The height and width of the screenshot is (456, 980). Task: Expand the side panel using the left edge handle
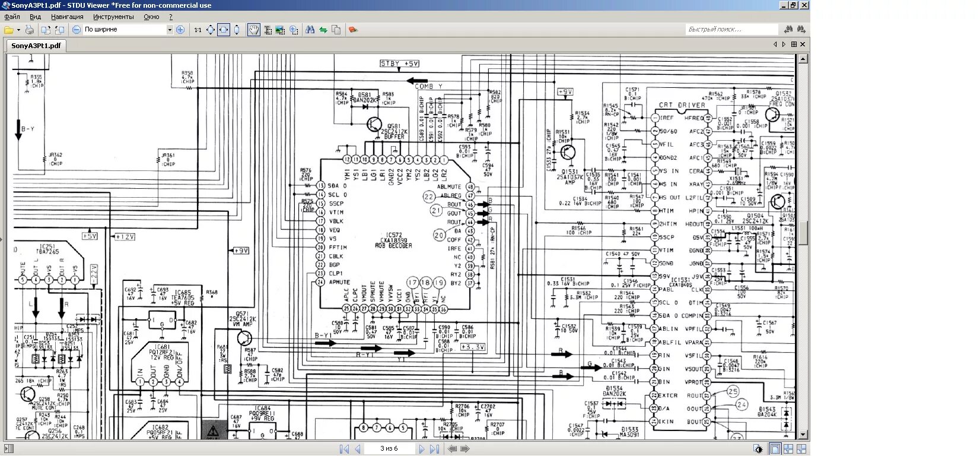tap(1, 240)
